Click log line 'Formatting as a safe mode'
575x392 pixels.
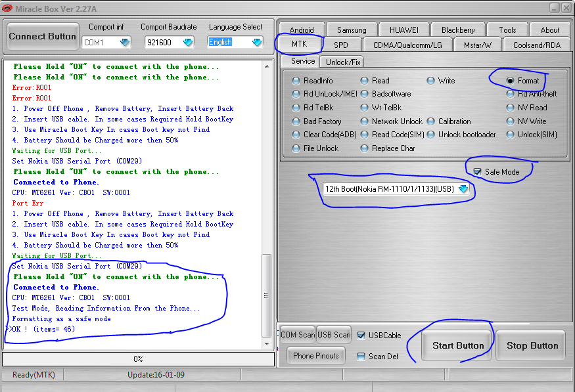pos(62,318)
